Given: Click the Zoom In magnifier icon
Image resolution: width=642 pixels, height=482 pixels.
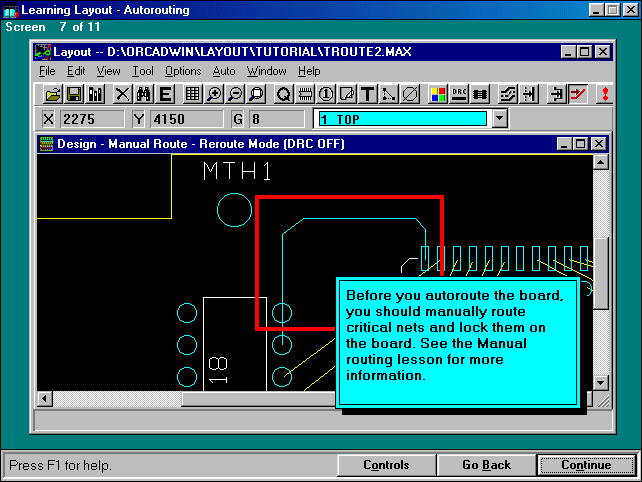Looking at the screenshot, I should point(214,94).
